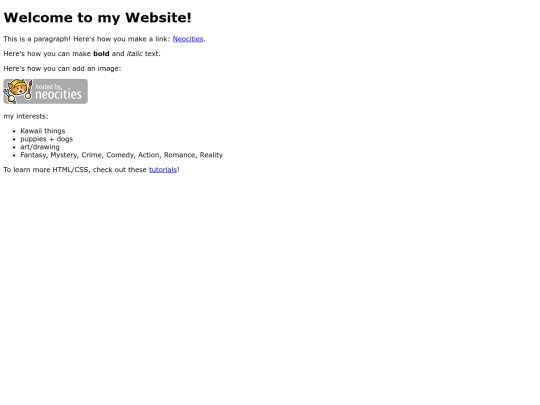
Task: Click the hosted by neocities badge image
Action: [45, 91]
